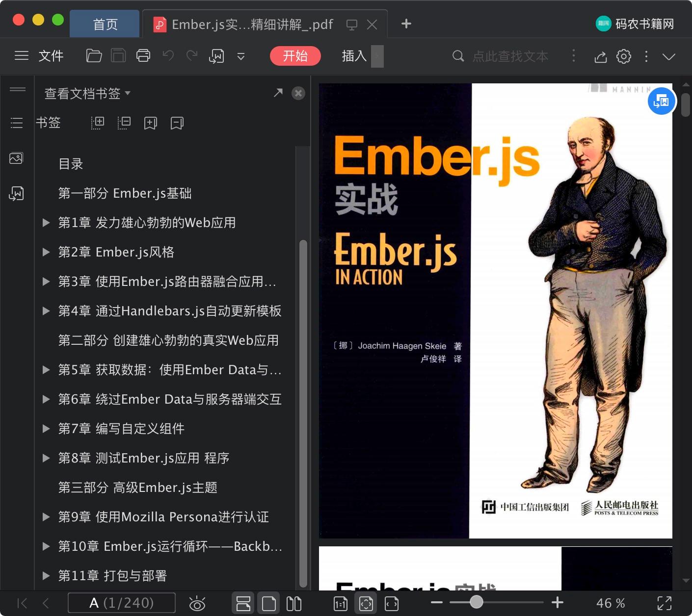Click the 码农书籍网 account label
Screen dimensions: 692x616
point(635,24)
